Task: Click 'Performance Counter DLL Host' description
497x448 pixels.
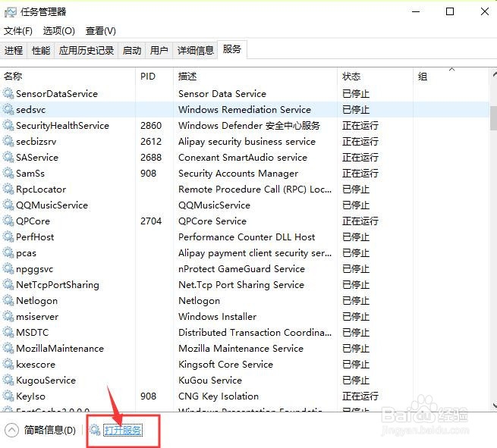Action: (247, 237)
